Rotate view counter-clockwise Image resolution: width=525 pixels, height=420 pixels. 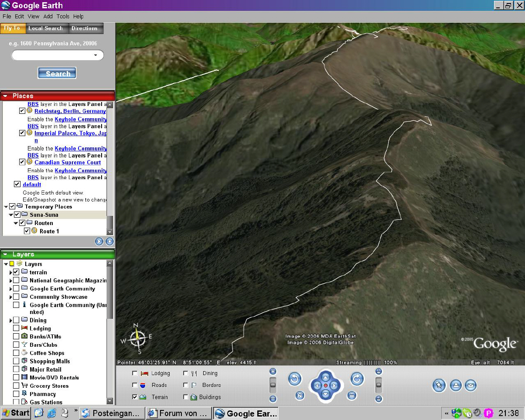(295, 379)
